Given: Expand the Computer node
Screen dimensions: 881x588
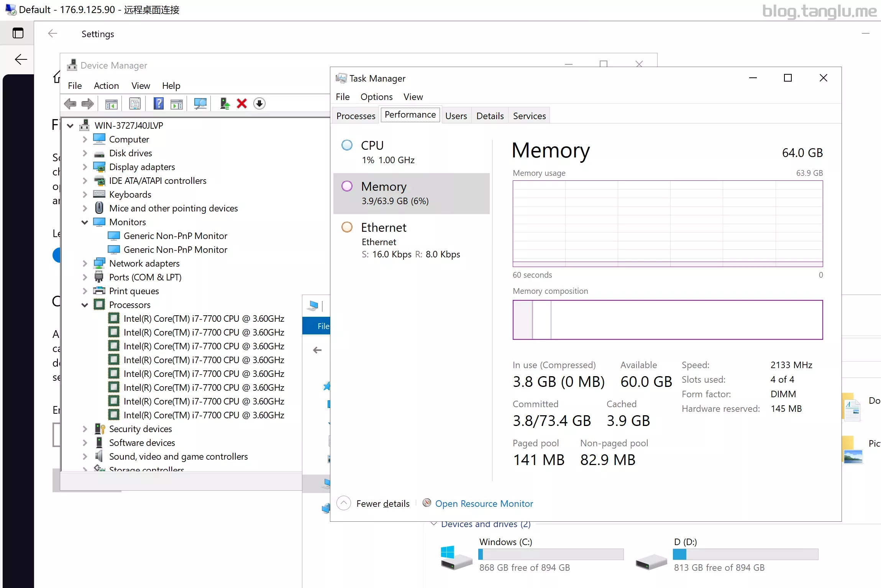Looking at the screenshot, I should [85, 139].
